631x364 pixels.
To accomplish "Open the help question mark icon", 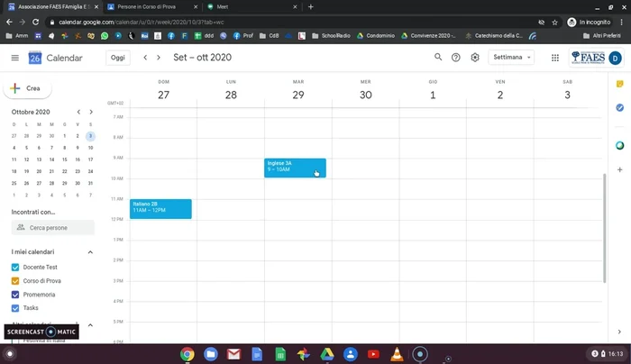I will click(455, 58).
